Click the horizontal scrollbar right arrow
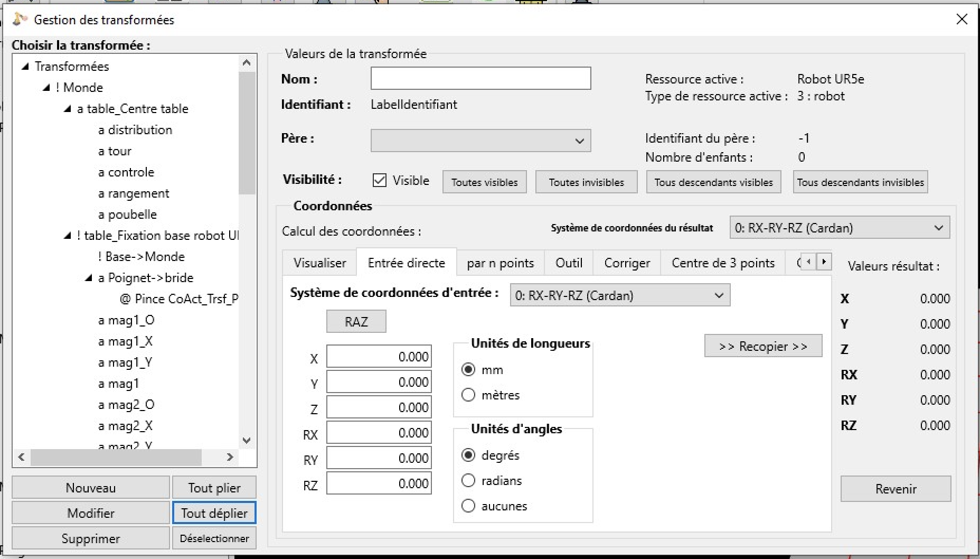The height and width of the screenshot is (559, 980). point(230,457)
